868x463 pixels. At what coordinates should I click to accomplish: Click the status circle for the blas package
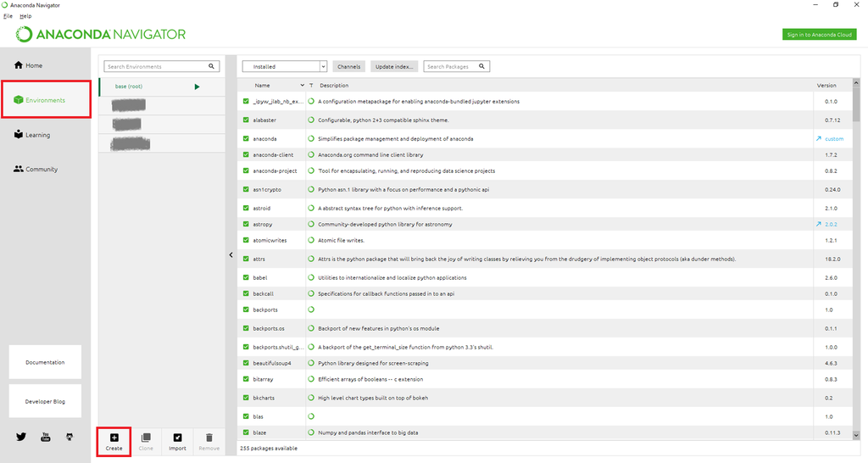(x=311, y=416)
